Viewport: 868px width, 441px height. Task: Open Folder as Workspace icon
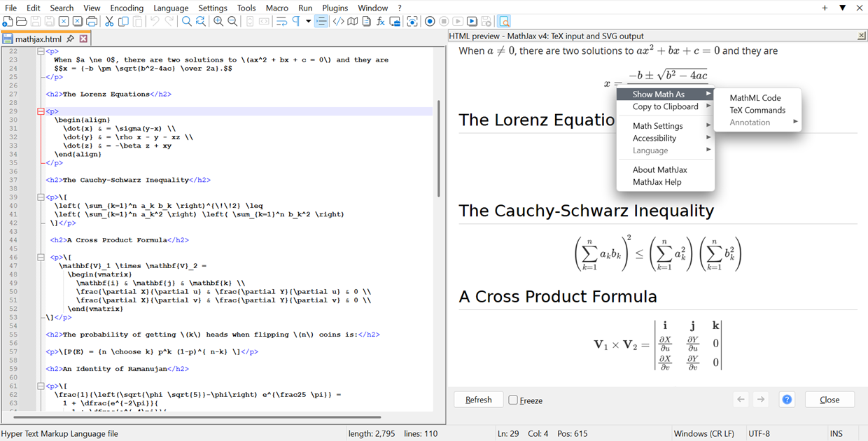[394, 22]
